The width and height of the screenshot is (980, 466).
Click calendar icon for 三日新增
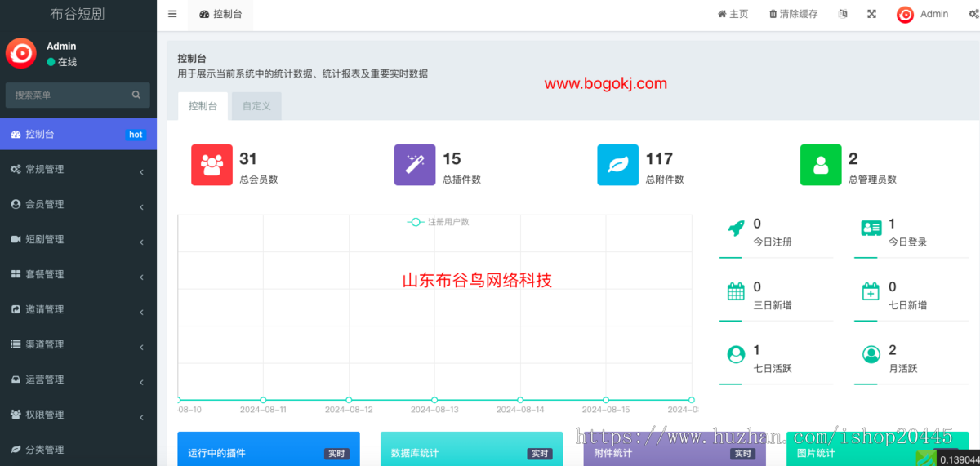pyautogui.click(x=736, y=291)
